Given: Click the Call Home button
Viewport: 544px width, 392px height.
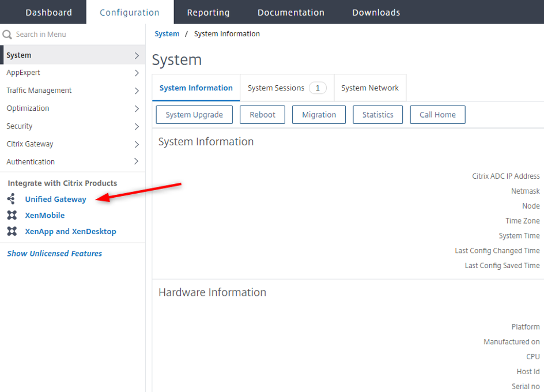Looking at the screenshot, I should tap(437, 115).
